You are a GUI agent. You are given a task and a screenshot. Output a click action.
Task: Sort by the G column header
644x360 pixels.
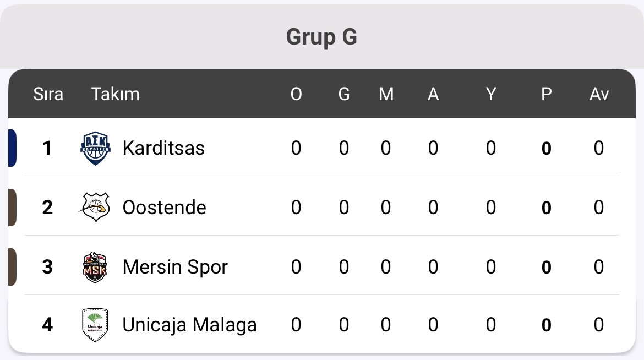(344, 94)
